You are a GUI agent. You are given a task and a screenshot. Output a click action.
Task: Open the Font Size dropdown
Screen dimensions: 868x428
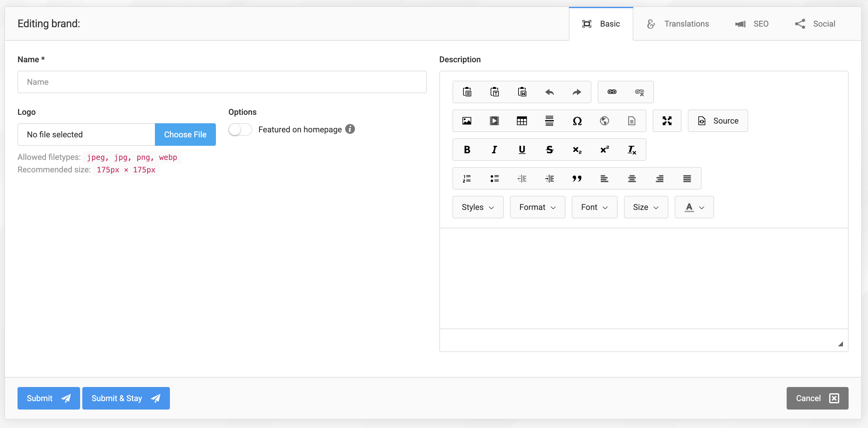point(646,207)
